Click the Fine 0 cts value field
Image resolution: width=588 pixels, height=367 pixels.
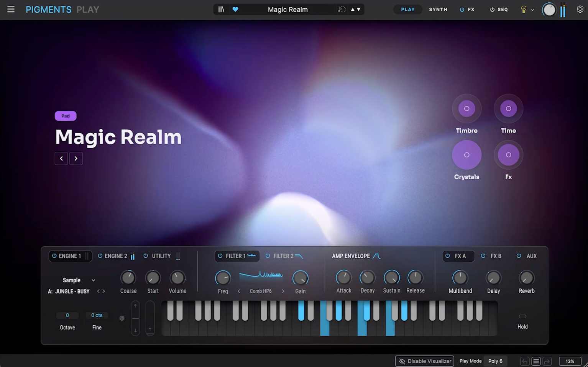point(97,315)
